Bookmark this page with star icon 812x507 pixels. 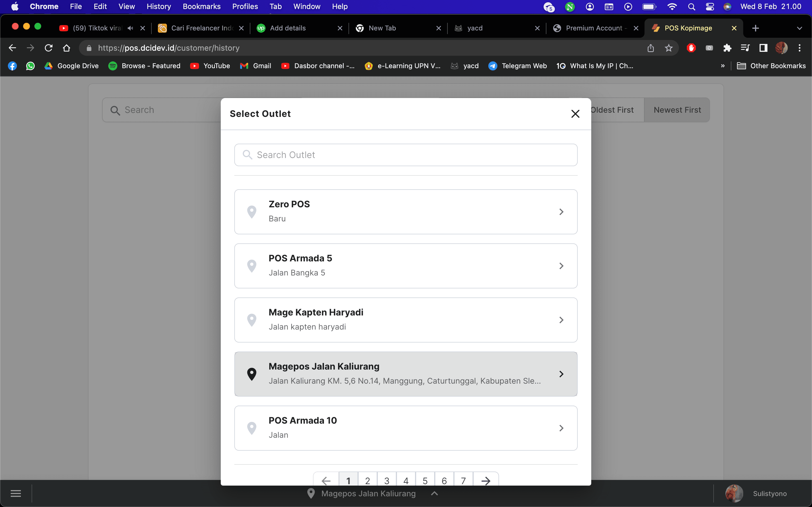tap(668, 48)
